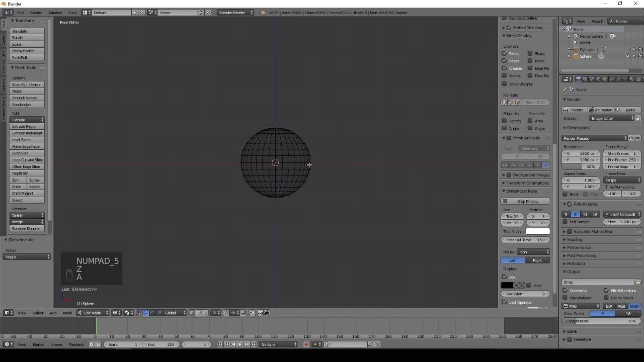Open the viewport shading mode selector
The image size is (644, 362).
tap(116, 313)
